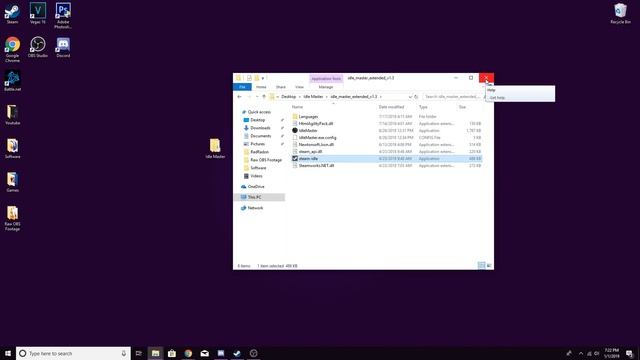Refresh the current folder view
640x360 pixels.
416,97
